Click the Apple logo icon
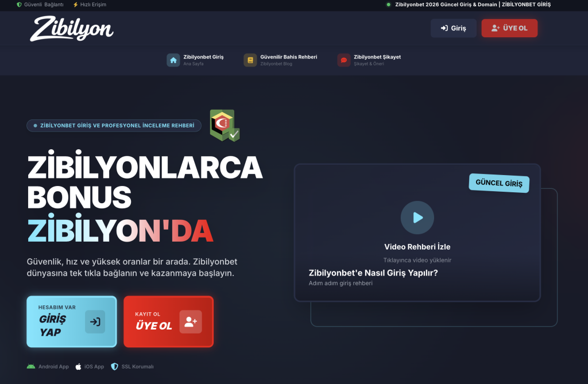 78,366
